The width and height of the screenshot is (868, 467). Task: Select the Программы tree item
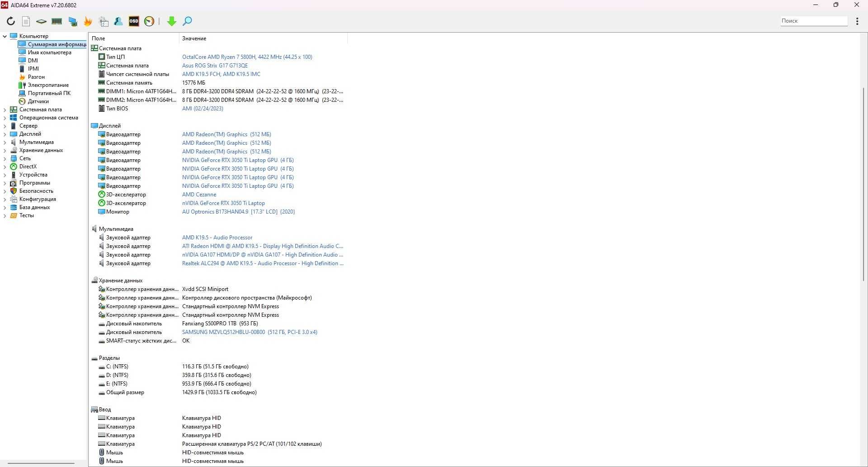point(30,183)
